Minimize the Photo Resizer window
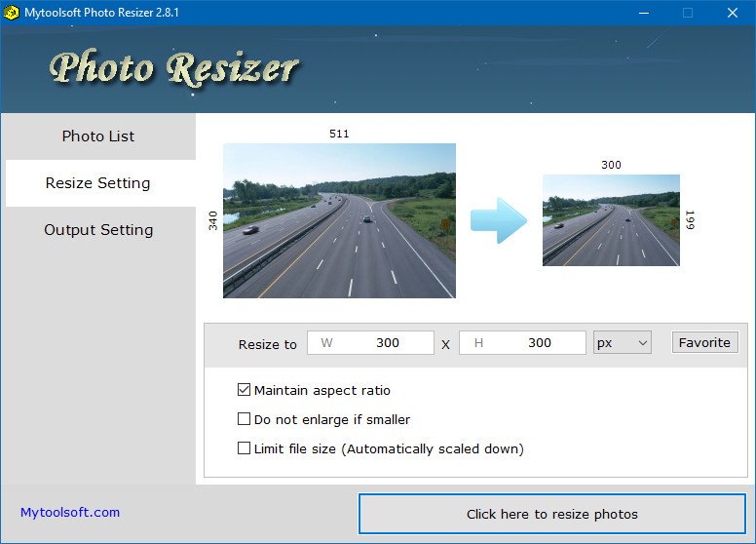Screen dimensions: 756x544 click(644, 13)
